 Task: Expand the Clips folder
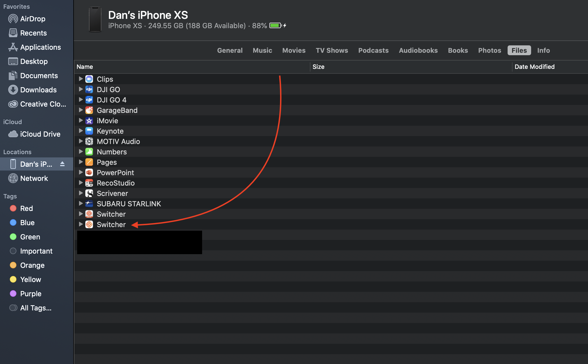[x=81, y=79]
